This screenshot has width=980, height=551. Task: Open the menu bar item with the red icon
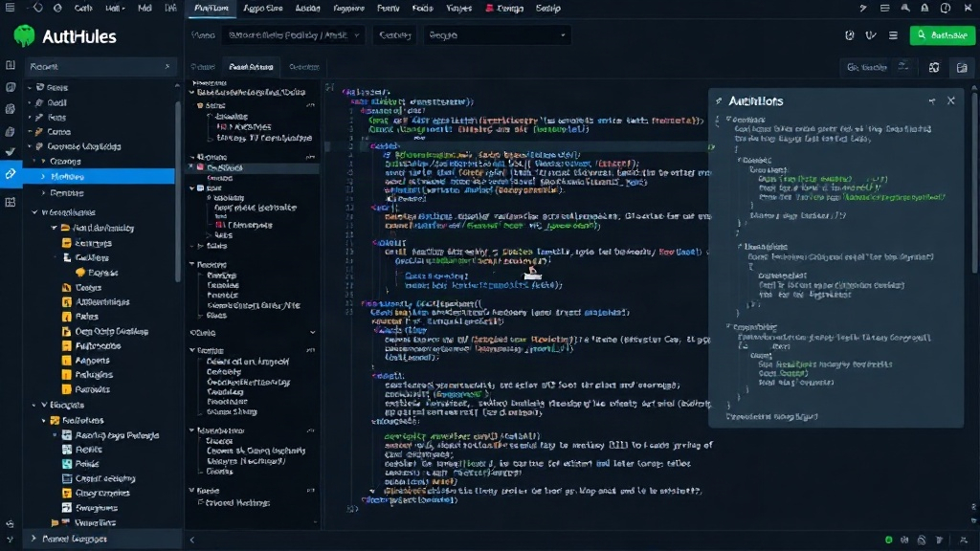[x=504, y=8]
